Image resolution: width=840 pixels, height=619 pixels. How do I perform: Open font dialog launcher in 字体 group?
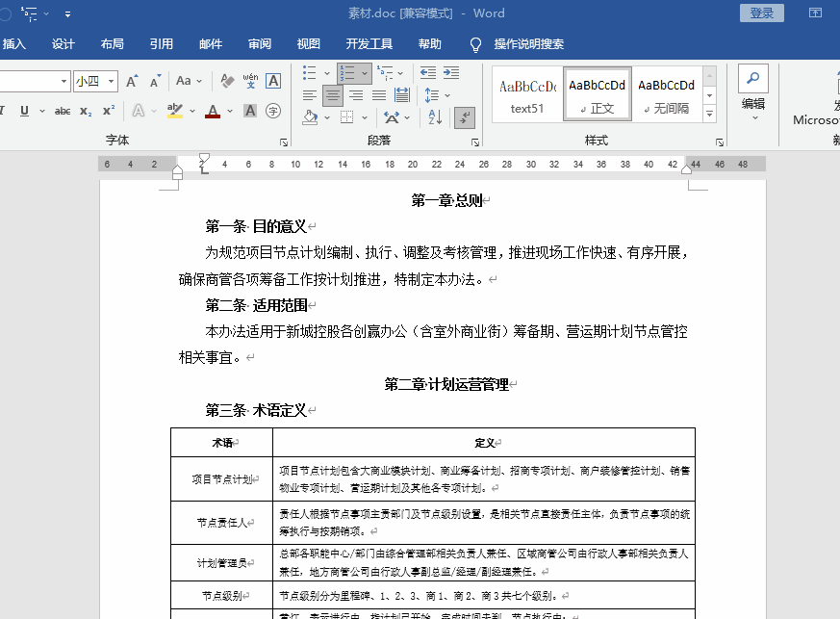[x=284, y=142]
